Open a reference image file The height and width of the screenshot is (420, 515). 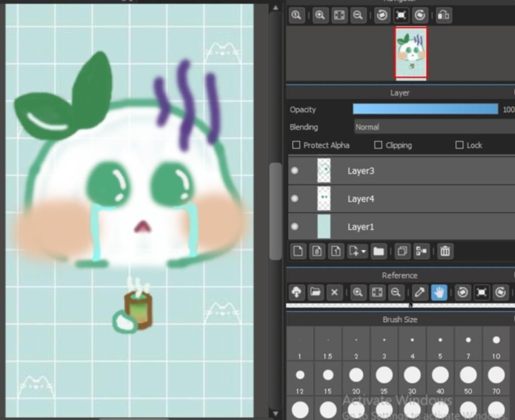315,292
